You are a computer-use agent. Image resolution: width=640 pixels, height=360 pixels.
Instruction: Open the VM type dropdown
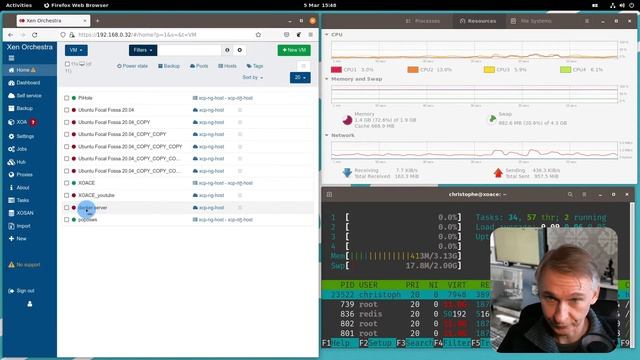coord(76,50)
